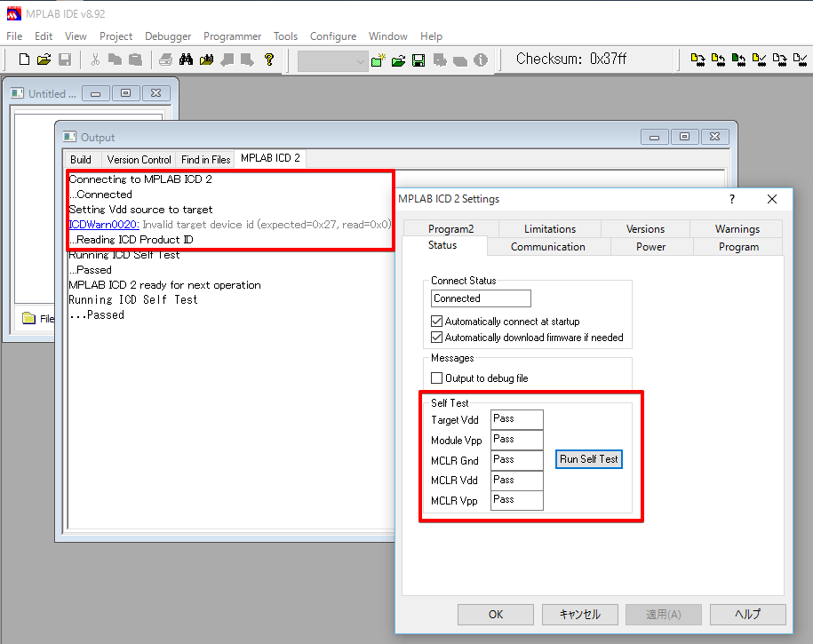Click the MPLAB IDE title bar logo
Viewport: 813px width, 644px height.
(x=14, y=13)
